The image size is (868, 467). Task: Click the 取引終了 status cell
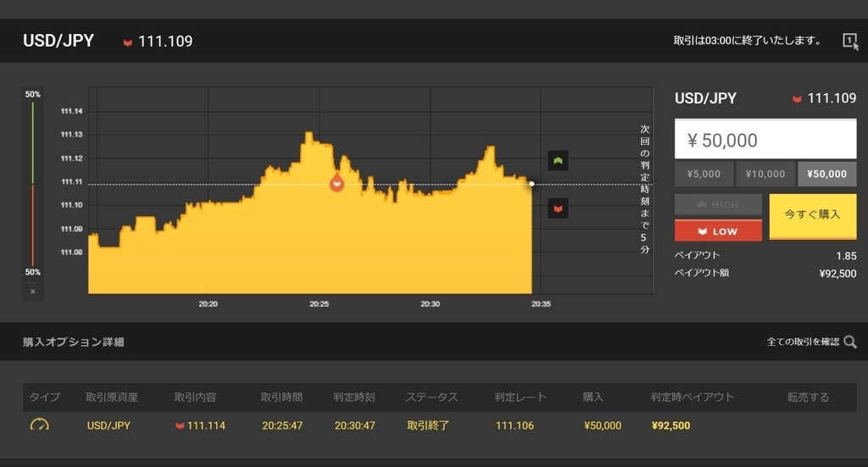pos(428,425)
